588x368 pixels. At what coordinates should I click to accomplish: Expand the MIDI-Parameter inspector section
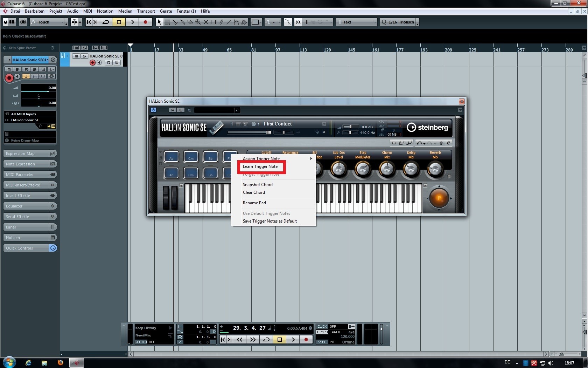(30, 175)
